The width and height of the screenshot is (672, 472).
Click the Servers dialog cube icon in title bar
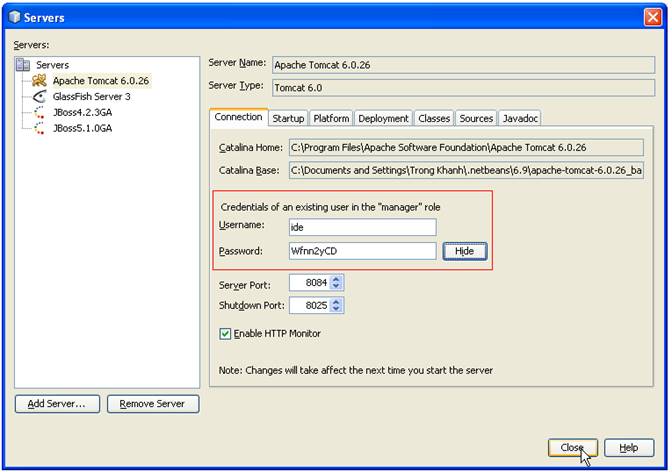(14, 17)
